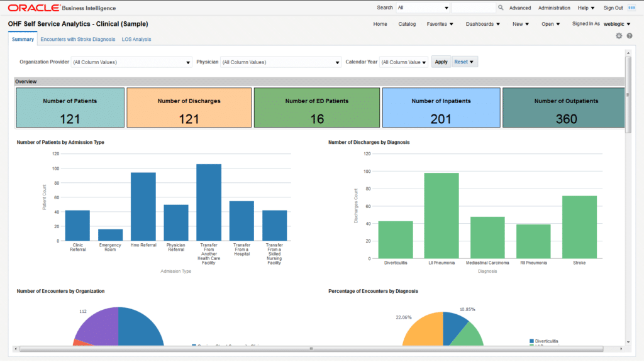This screenshot has width=644, height=362.
Task: Click Sign Out link
Action: pos(613,8)
